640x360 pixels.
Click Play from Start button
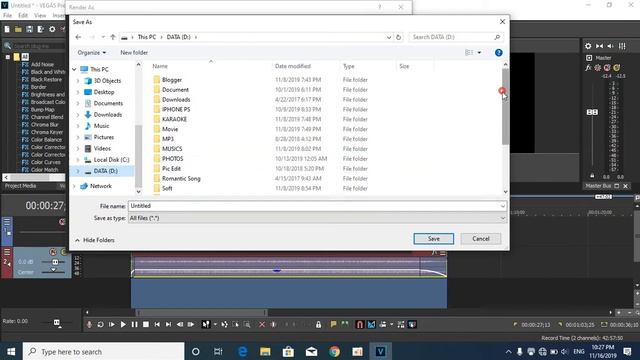tap(111, 324)
